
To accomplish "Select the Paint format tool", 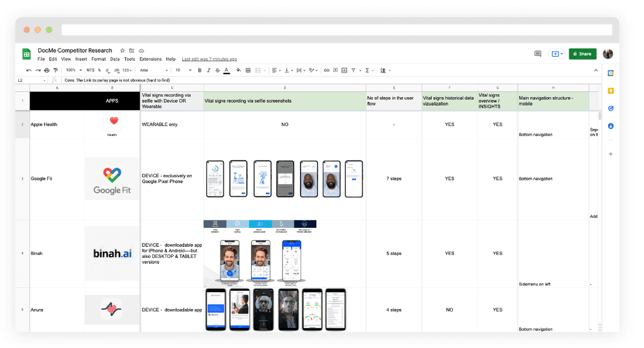I will (x=56, y=70).
